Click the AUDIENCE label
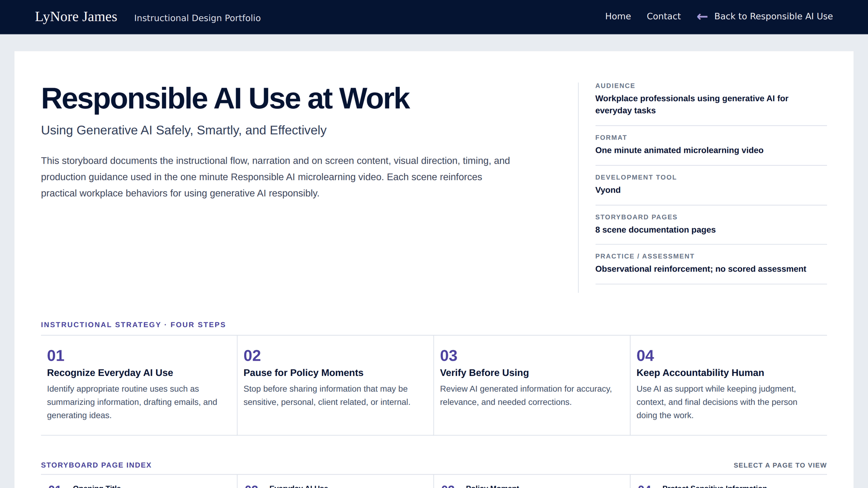The height and width of the screenshot is (488, 868). (615, 86)
